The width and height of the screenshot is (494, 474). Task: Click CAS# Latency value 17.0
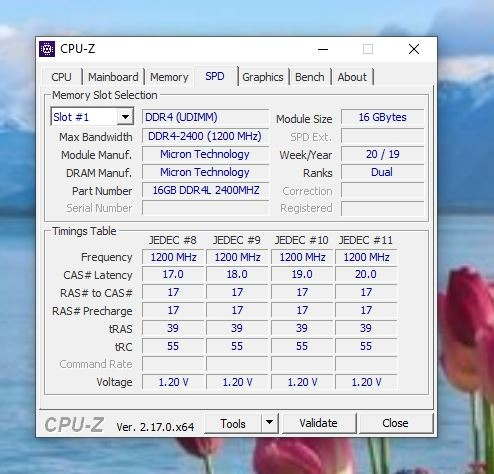[x=173, y=274]
